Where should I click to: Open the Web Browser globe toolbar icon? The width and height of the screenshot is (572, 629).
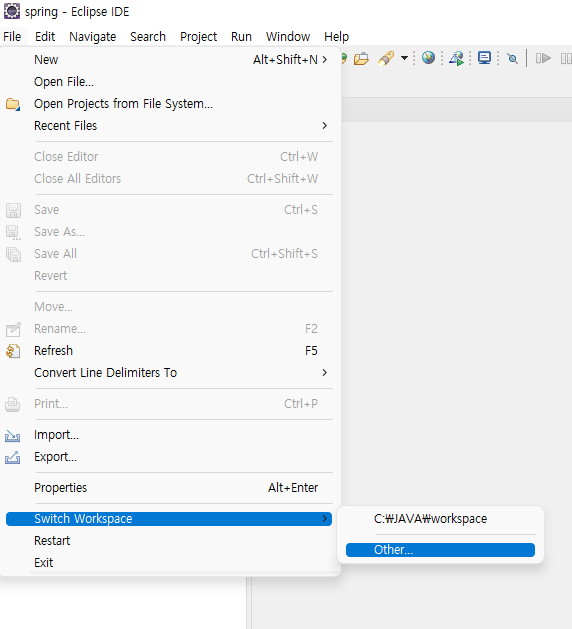coord(428,58)
